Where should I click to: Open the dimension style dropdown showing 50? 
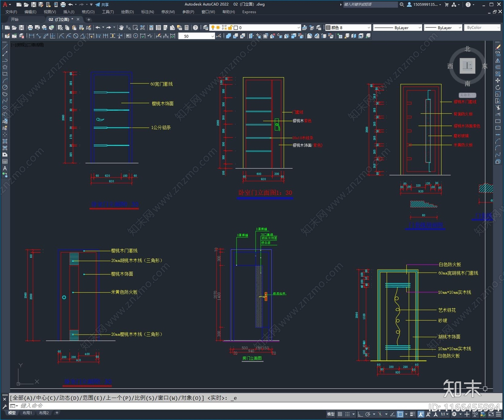click(197, 36)
